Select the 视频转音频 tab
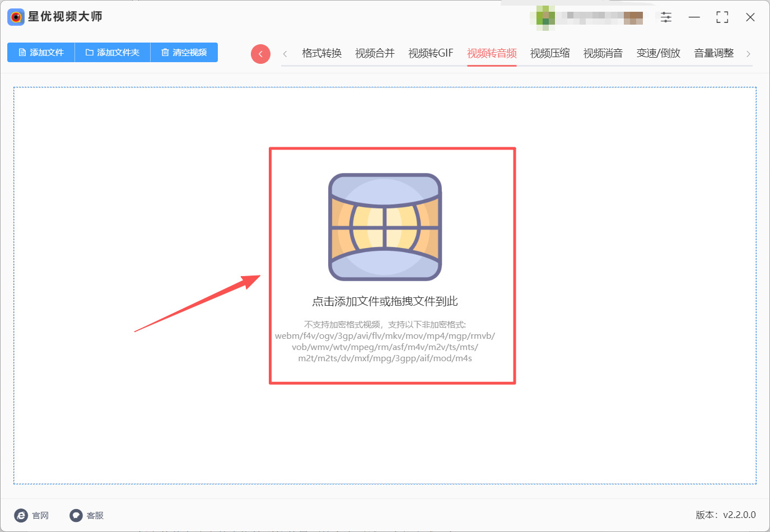The width and height of the screenshot is (770, 532). coord(492,53)
